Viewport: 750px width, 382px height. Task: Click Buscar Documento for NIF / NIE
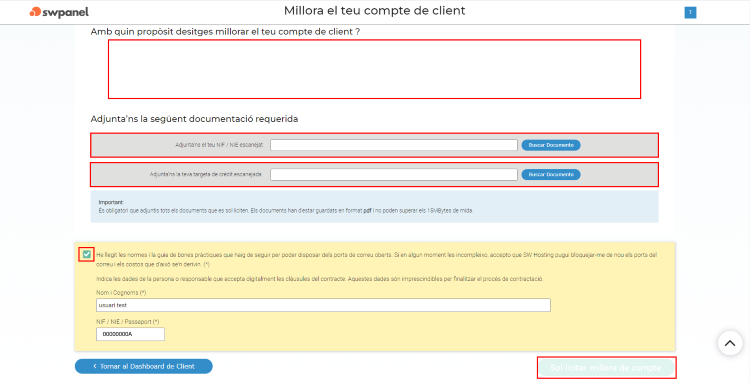[x=551, y=145]
